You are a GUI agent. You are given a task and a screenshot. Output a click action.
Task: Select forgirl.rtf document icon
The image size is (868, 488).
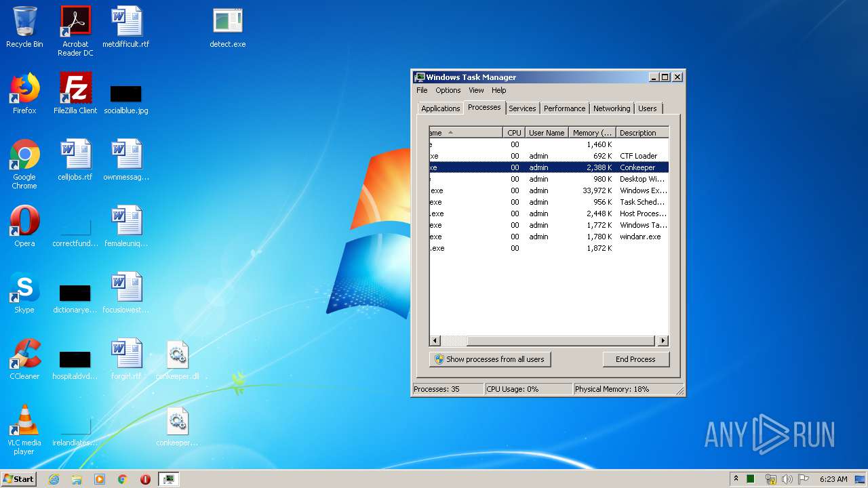(x=126, y=359)
